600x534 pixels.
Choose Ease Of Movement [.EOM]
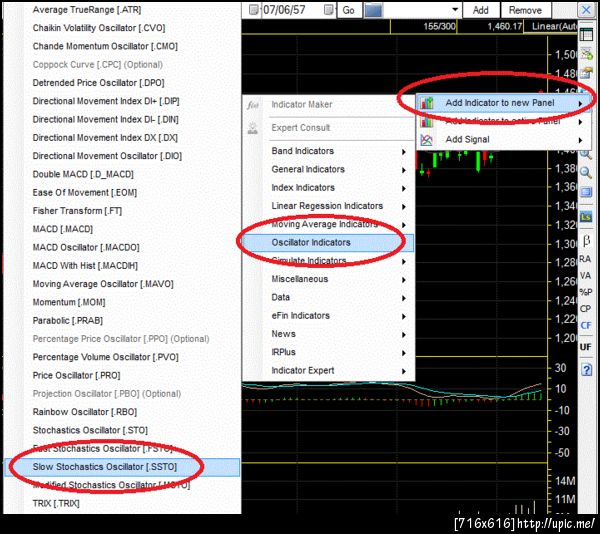85,193
